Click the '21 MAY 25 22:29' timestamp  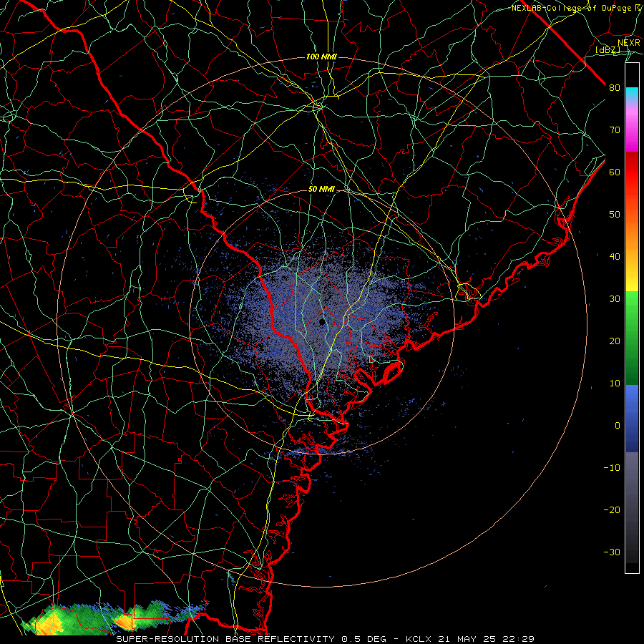(487, 639)
